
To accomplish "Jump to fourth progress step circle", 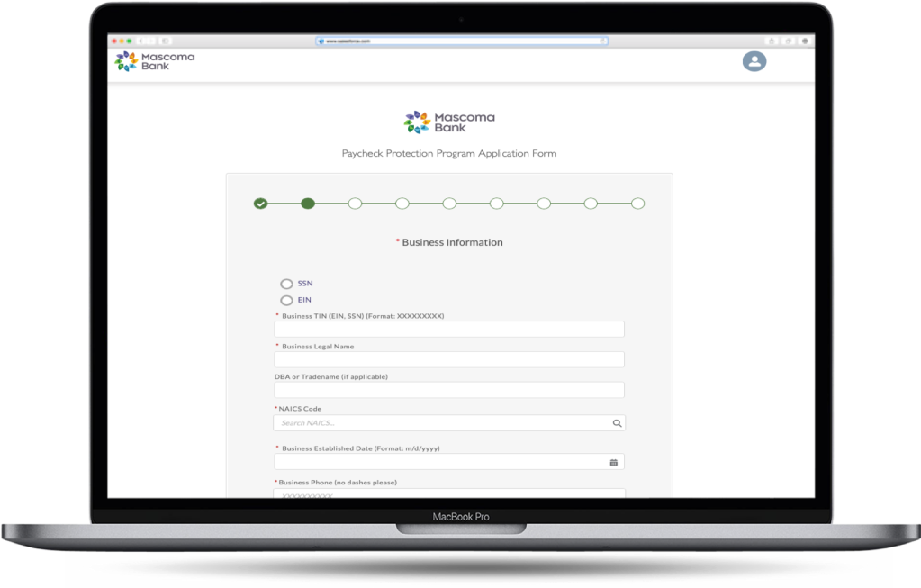I will coord(402,204).
